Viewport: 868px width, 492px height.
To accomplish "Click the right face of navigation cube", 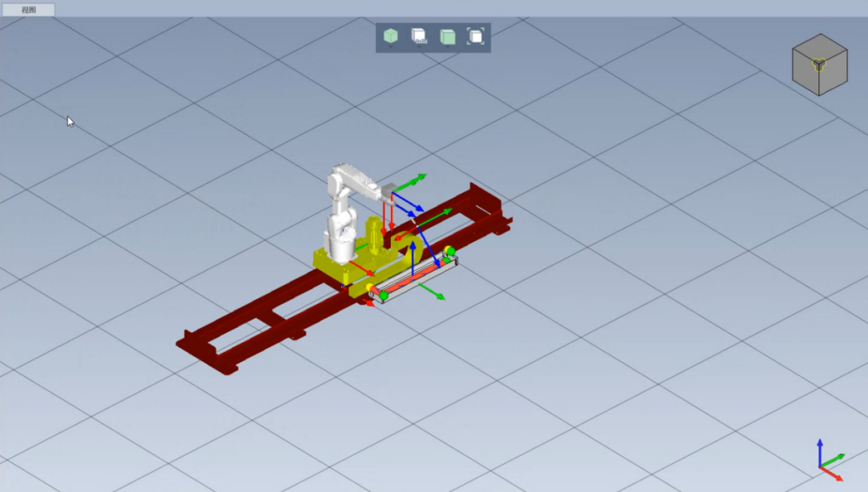I will (x=834, y=76).
